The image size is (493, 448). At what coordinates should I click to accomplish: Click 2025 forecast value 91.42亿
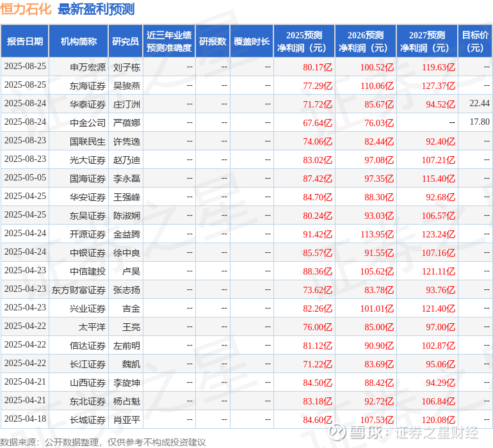tap(318, 234)
